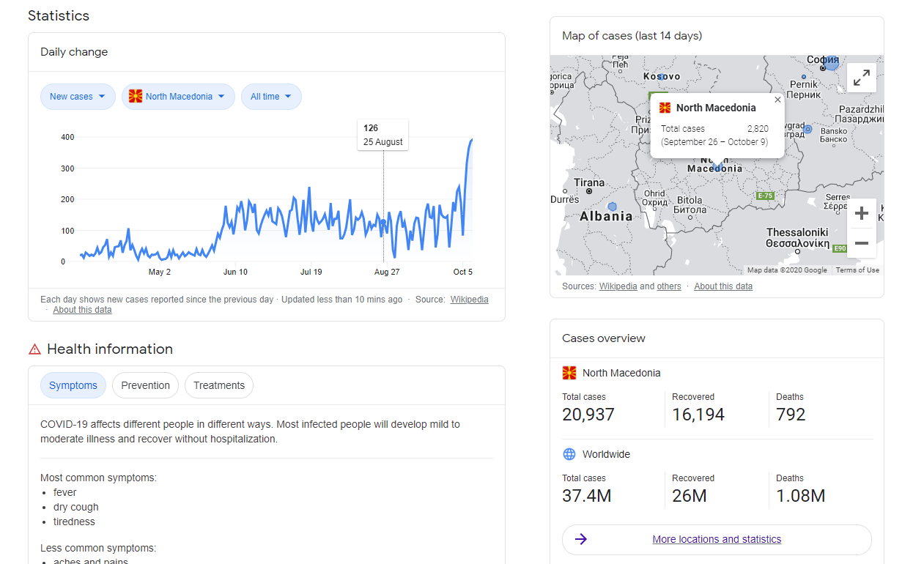Viewport: 924px width, 564px height.
Task: Click the arrow icon for more locations
Action: coord(581,539)
